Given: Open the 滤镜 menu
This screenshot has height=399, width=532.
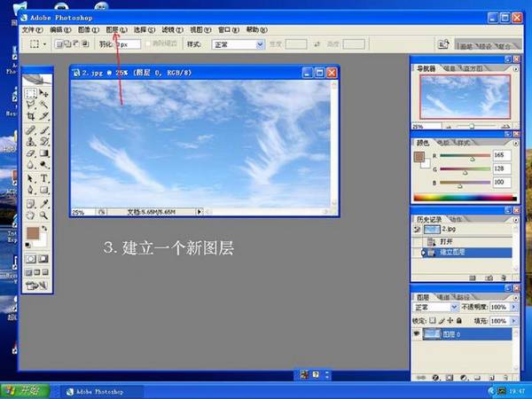Looking at the screenshot, I should tap(172, 30).
